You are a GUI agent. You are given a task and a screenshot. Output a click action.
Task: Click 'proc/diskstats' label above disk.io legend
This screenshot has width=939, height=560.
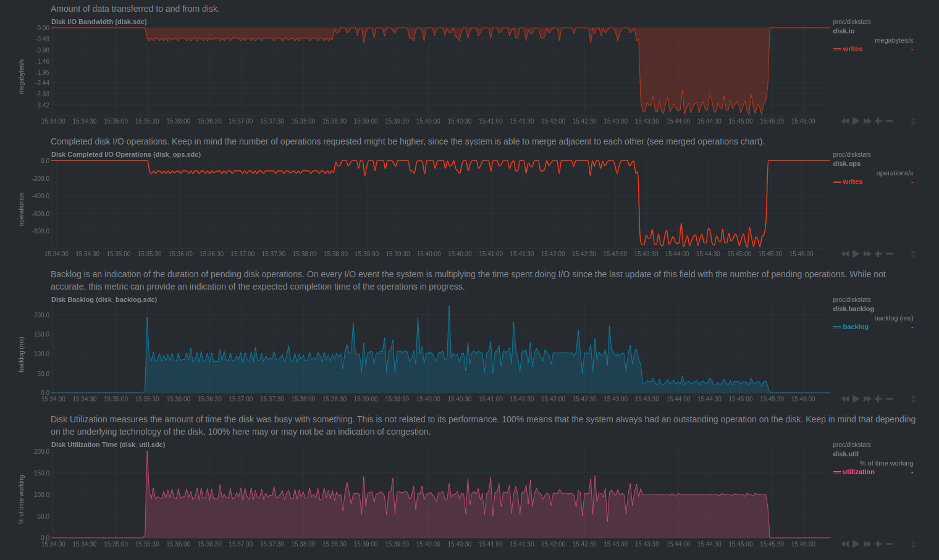coord(852,22)
